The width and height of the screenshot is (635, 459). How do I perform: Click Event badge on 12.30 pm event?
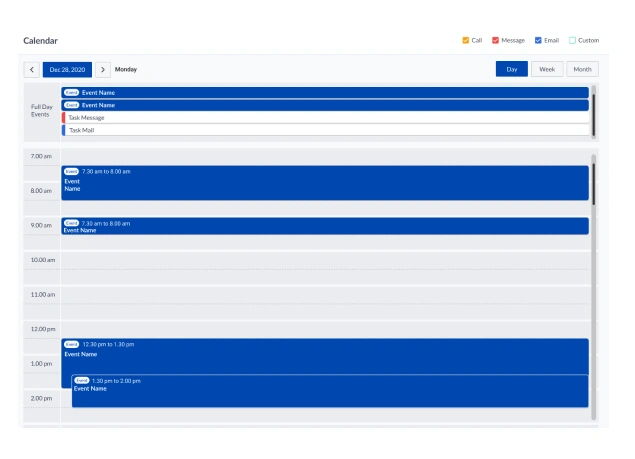click(x=72, y=344)
